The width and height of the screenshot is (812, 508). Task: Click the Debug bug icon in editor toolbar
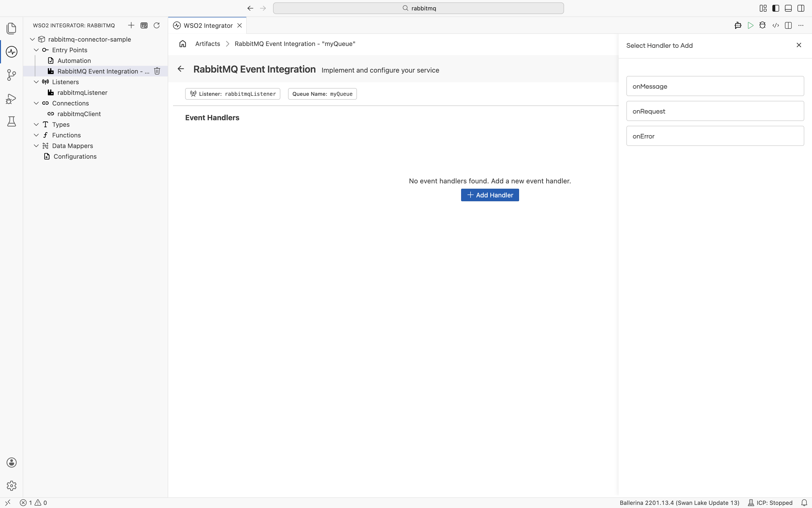pyautogui.click(x=762, y=25)
